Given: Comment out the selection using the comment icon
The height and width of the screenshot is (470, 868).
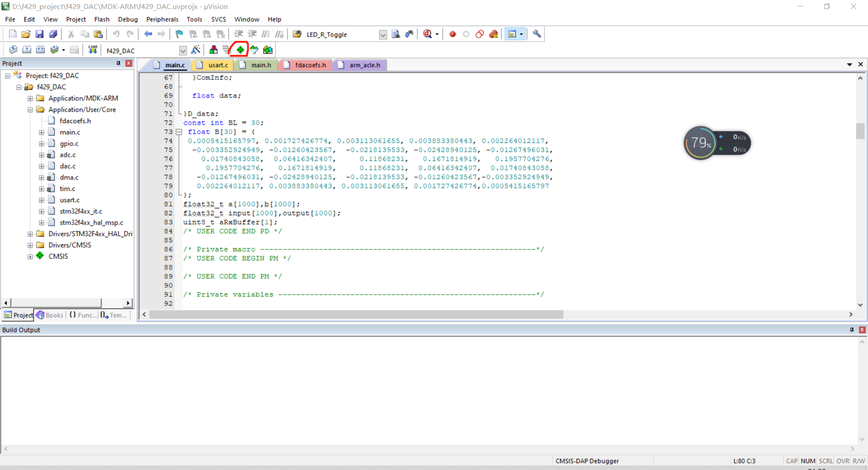Looking at the screenshot, I should (x=266, y=34).
